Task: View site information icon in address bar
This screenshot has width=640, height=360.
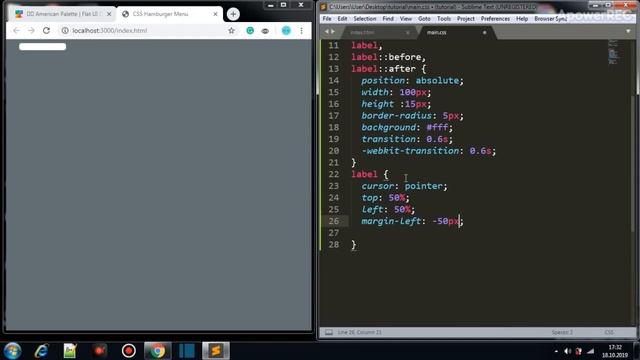Action: point(65,31)
